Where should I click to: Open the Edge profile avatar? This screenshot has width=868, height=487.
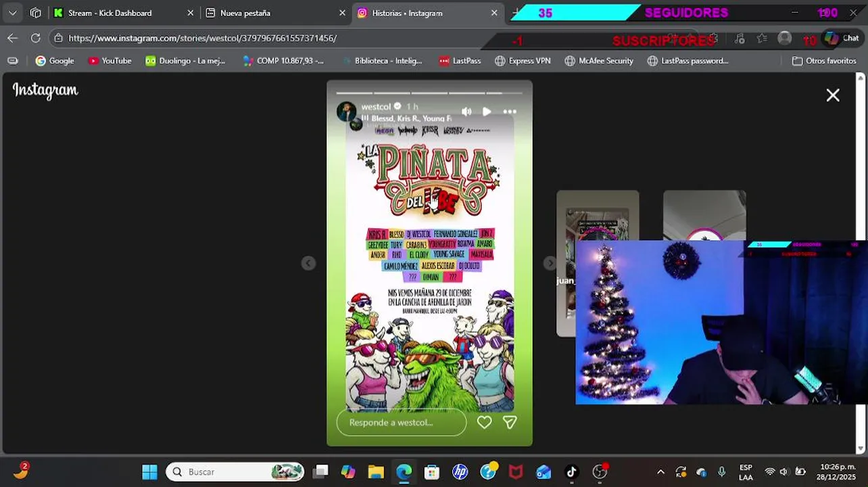pos(784,39)
